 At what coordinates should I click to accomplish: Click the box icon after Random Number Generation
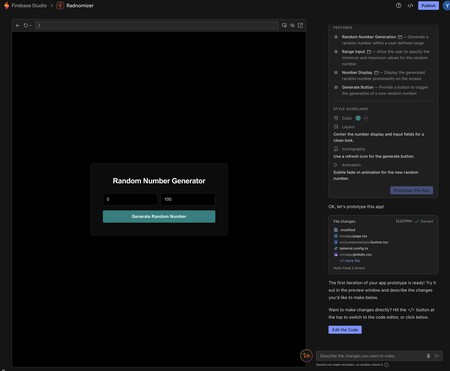400,37
